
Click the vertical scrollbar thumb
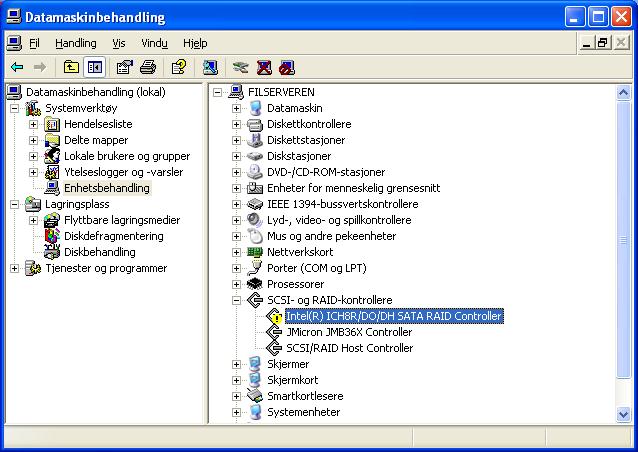coord(623,240)
